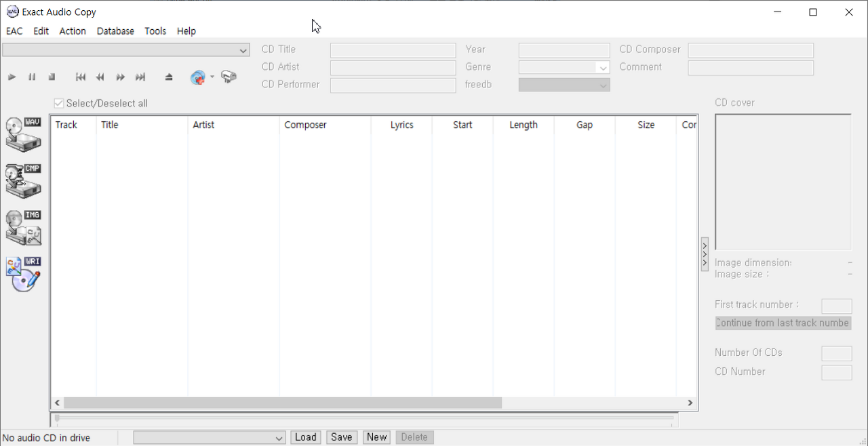This screenshot has width=868, height=446.
Task: Skip to next track
Action: click(x=140, y=77)
